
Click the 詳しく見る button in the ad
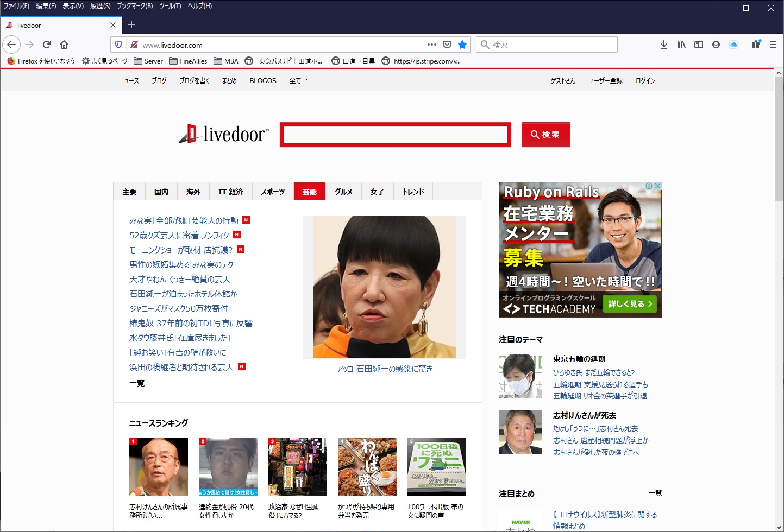pyautogui.click(x=630, y=304)
